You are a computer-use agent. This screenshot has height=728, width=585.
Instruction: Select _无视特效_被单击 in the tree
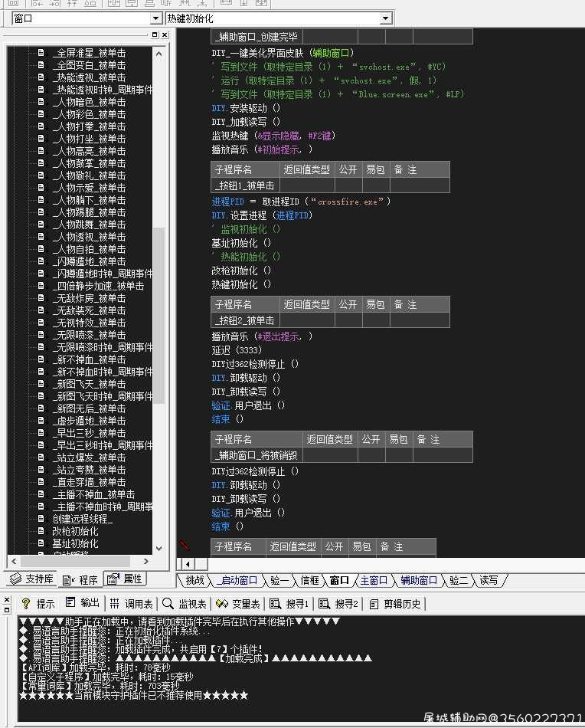pyautogui.click(x=89, y=323)
